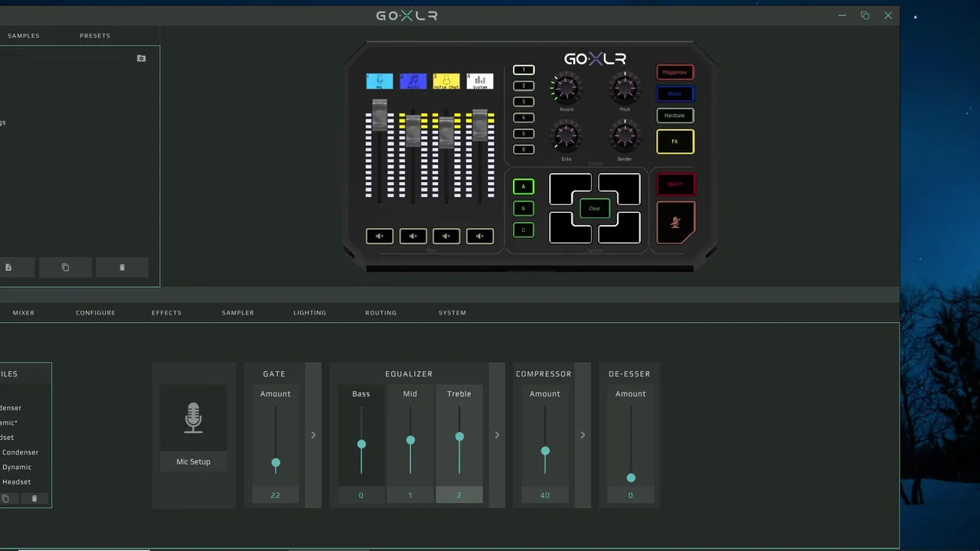Mute the Music channel with the second mute button
Viewport: 980px width, 551px height.
pyautogui.click(x=413, y=236)
